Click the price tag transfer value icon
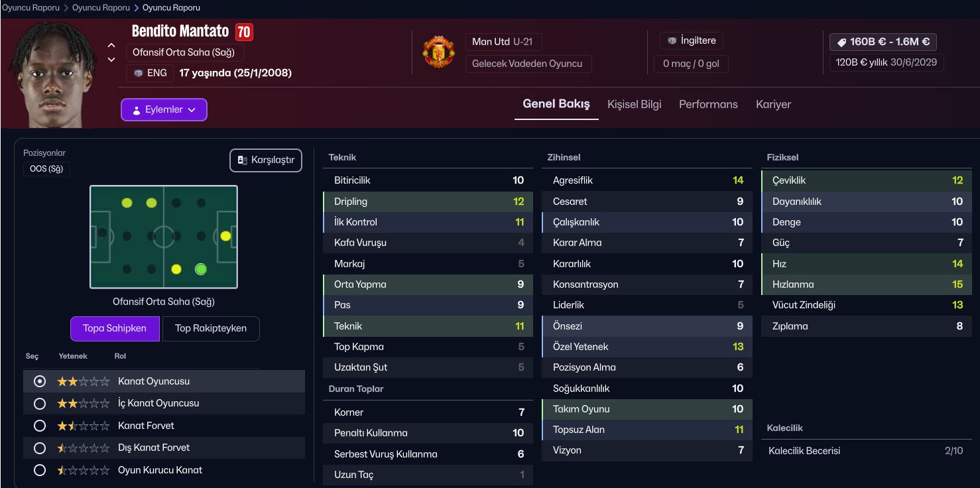980x488 pixels. [841, 42]
